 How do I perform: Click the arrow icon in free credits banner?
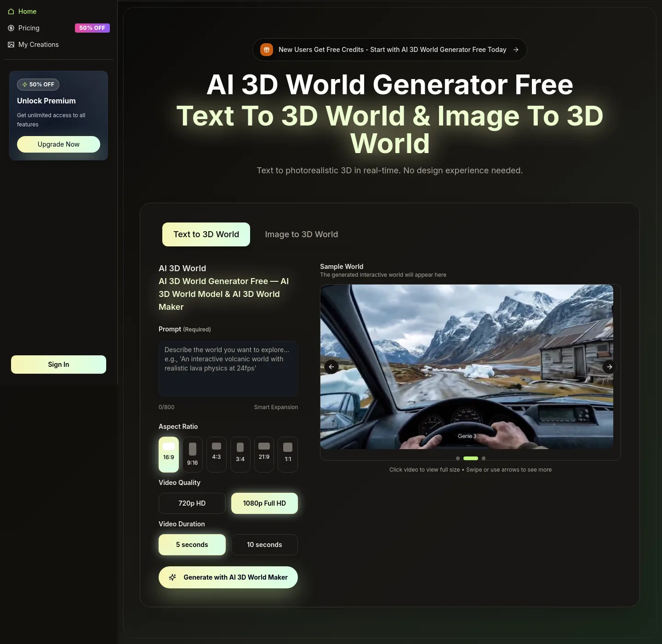pos(516,50)
